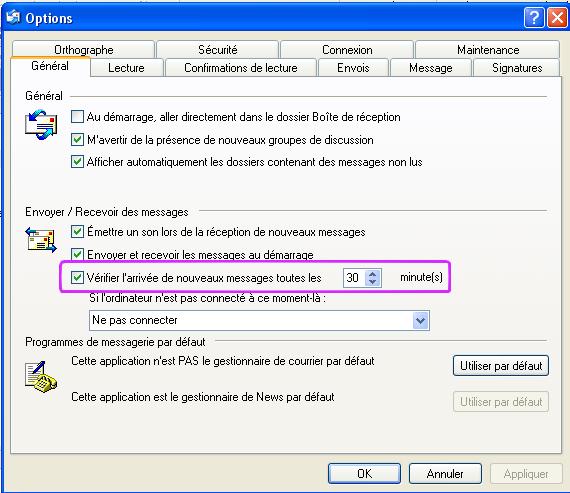Switch to the Connexion tab
The width and height of the screenshot is (570, 493).
click(347, 49)
